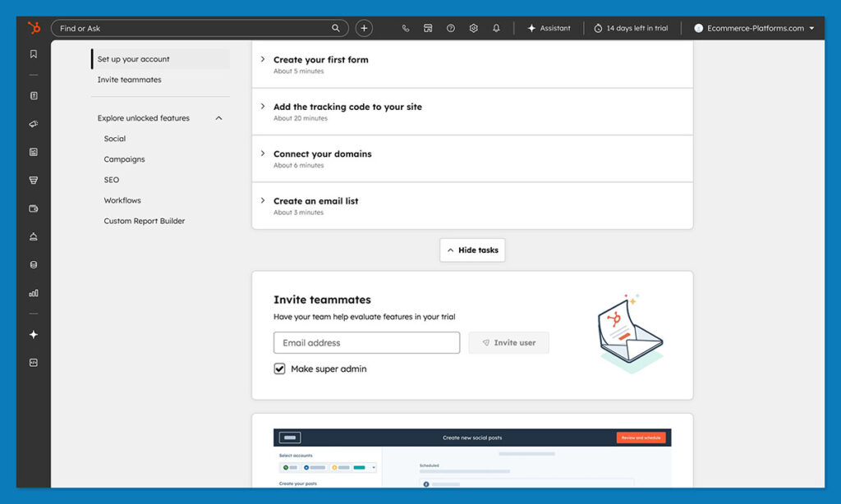Screen dimensions: 841x504
Task: Click the help question mark icon
Action: coord(450,27)
